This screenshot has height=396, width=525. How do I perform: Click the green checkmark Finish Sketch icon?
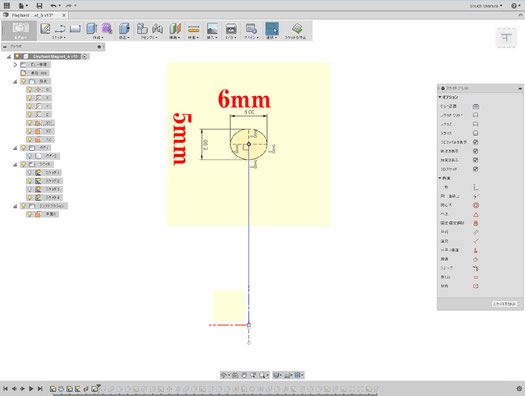point(297,28)
